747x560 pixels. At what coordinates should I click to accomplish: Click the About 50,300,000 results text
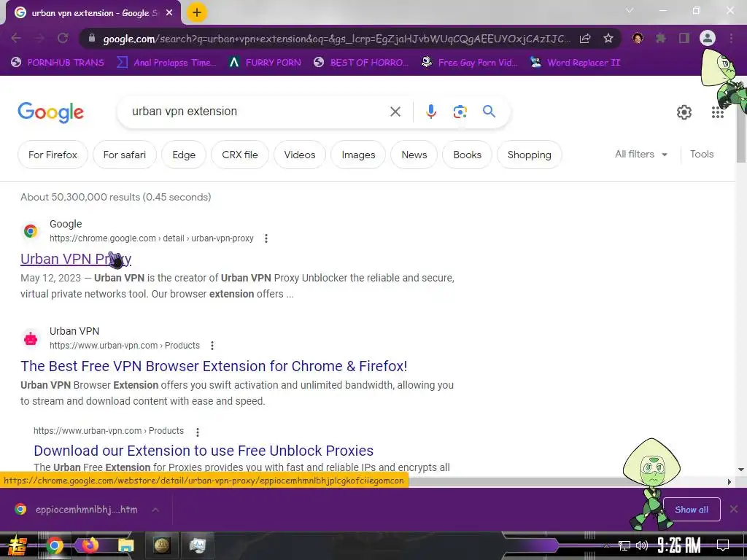(115, 197)
